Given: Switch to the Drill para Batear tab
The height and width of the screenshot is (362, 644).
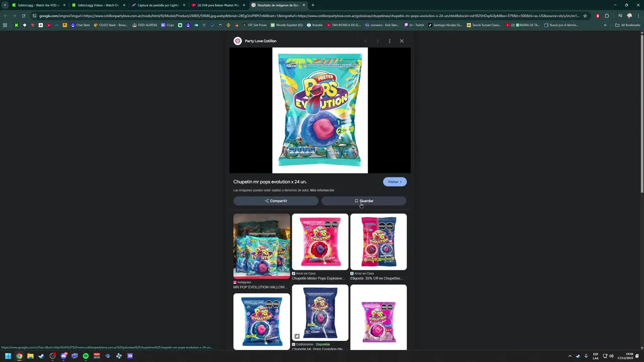Looking at the screenshot, I should pos(217,5).
